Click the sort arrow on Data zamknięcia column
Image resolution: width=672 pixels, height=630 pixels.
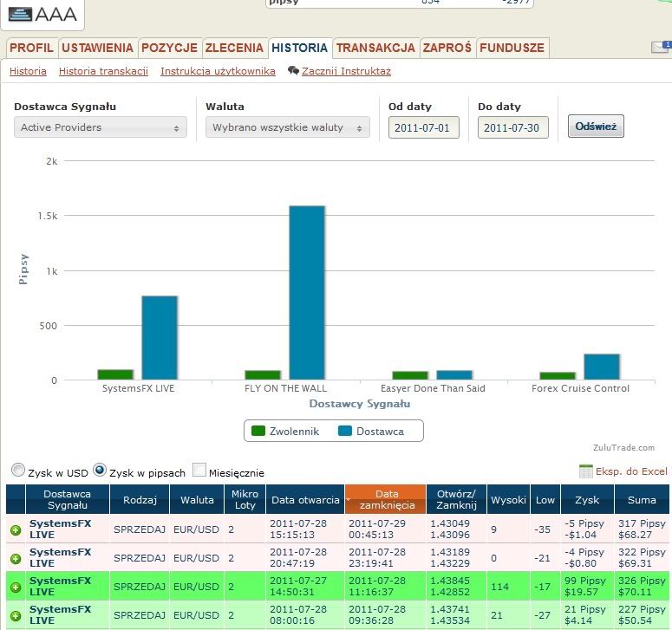point(349,499)
